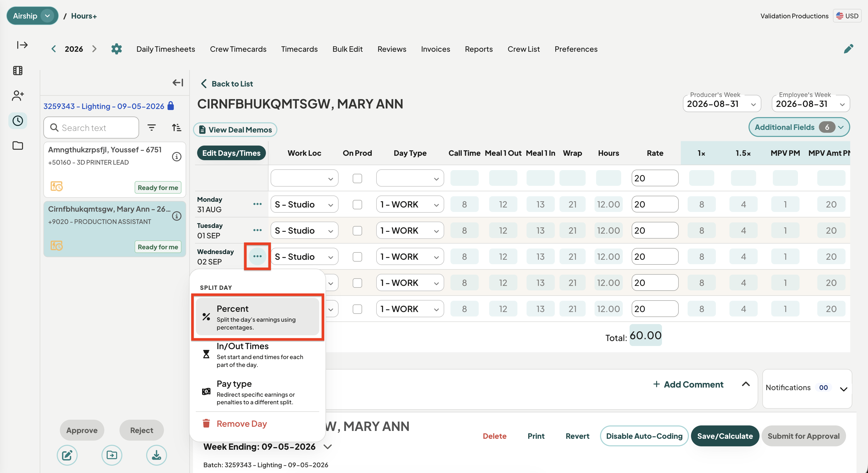Image resolution: width=868 pixels, height=473 pixels.
Task: Show info for Amngthukzrpsfjl, Youssef timecard
Action: click(x=176, y=157)
